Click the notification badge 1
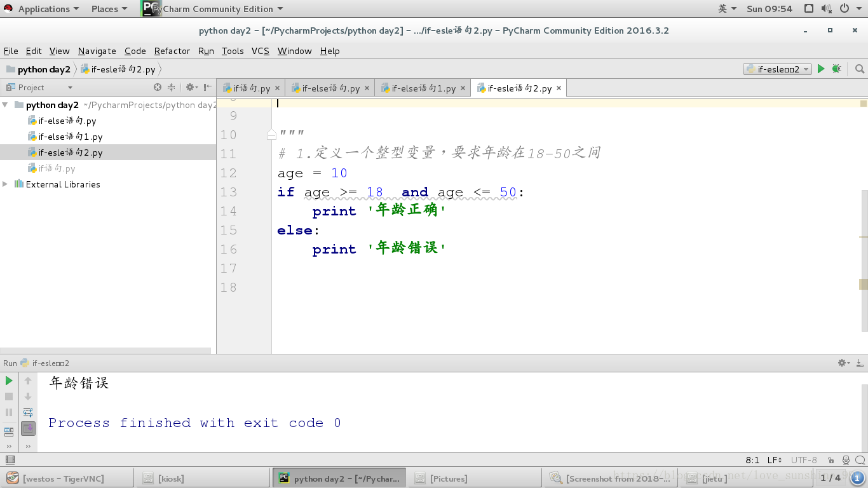868x488 pixels. pyautogui.click(x=857, y=478)
